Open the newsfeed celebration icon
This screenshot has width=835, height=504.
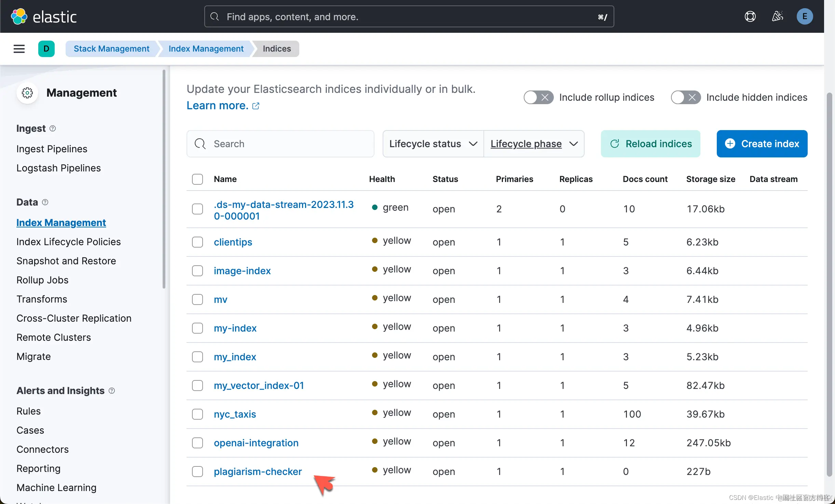pyautogui.click(x=777, y=16)
